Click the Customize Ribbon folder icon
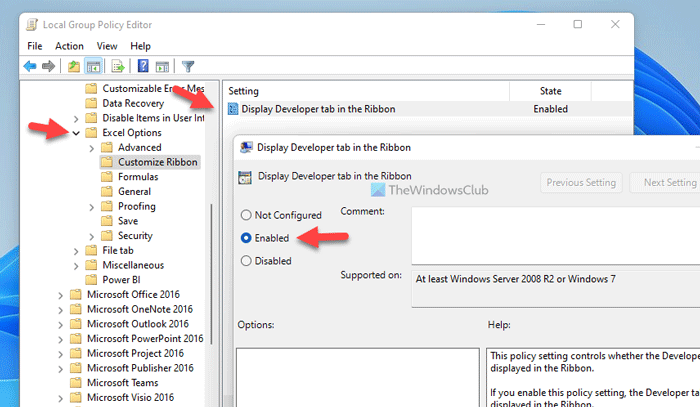This screenshot has width=700, height=407. point(107,162)
